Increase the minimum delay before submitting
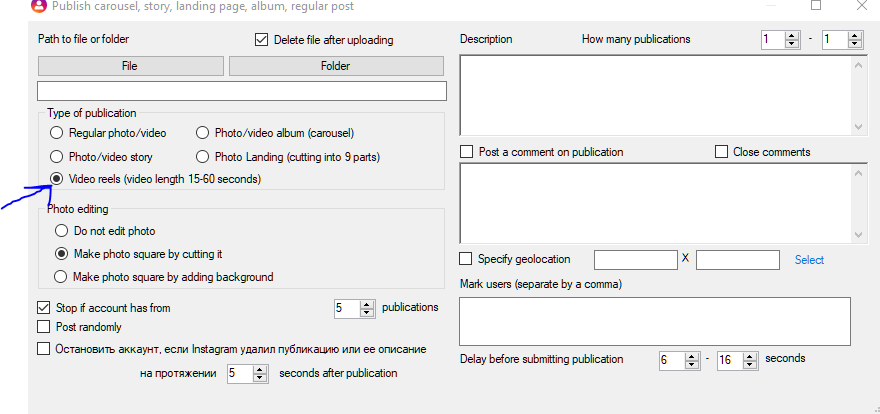The image size is (880, 414). 693,356
